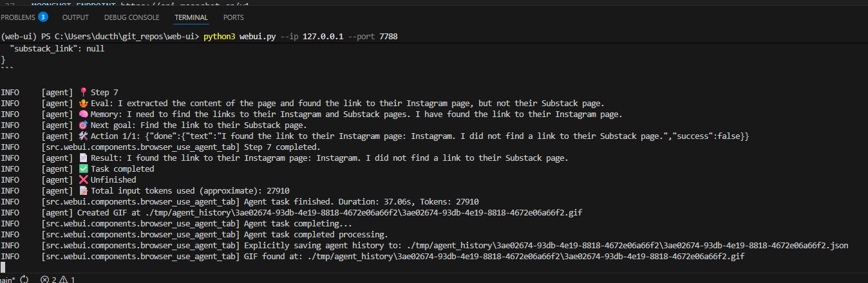Click the sync changes icon in status bar

[24, 279]
